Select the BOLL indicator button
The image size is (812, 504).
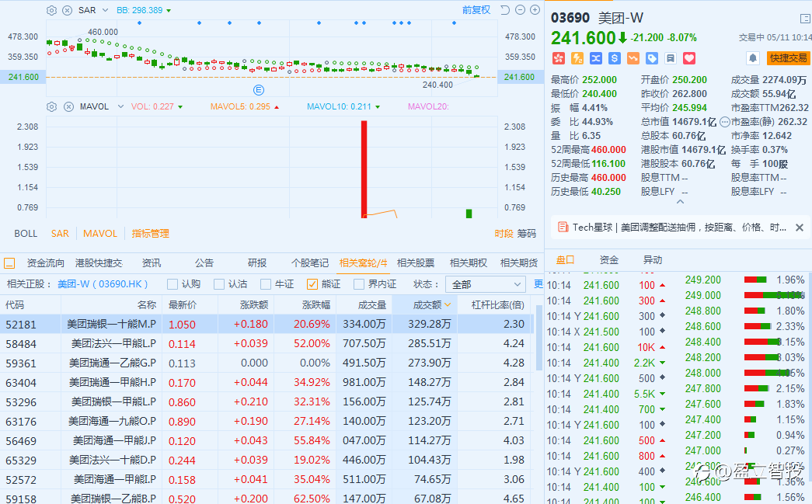tap(26, 234)
